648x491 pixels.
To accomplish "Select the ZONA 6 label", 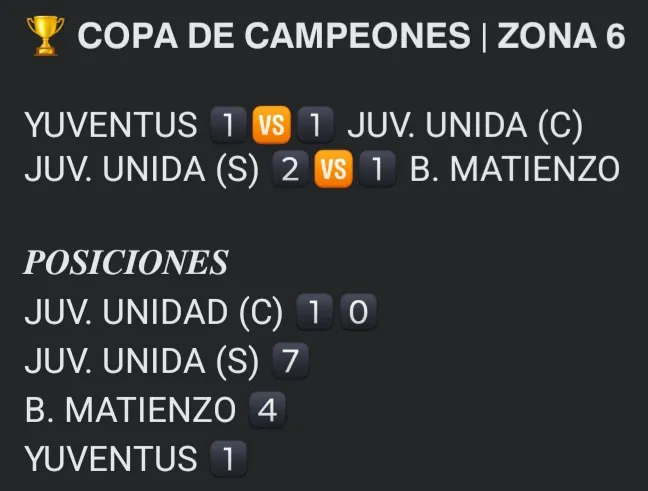I will click(x=561, y=37).
